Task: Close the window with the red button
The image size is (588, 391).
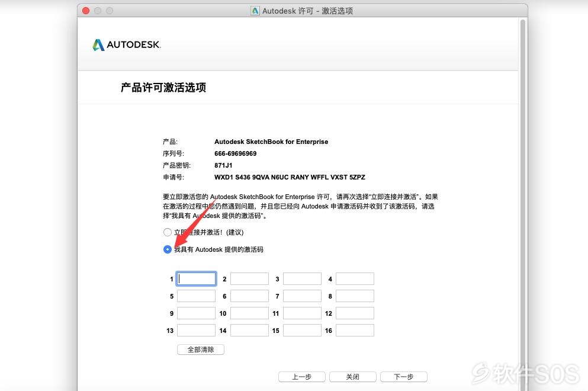Action: (86, 11)
